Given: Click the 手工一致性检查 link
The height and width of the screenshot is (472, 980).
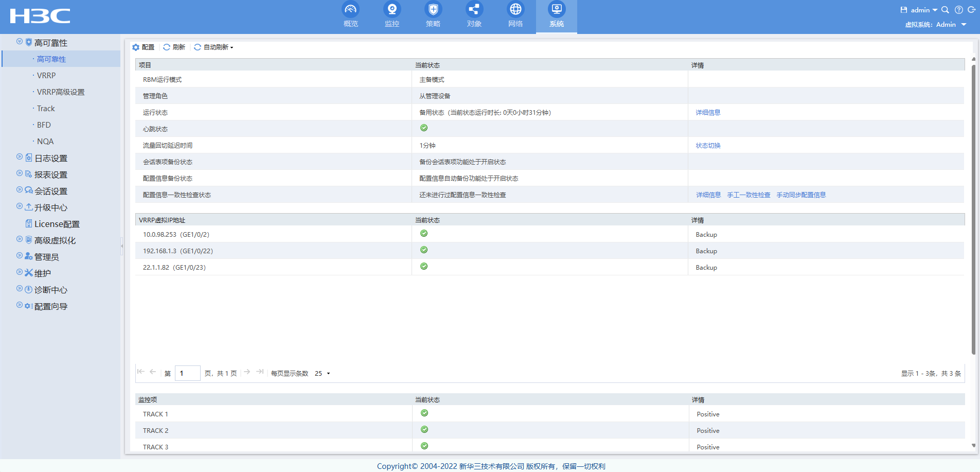Looking at the screenshot, I should (x=749, y=195).
